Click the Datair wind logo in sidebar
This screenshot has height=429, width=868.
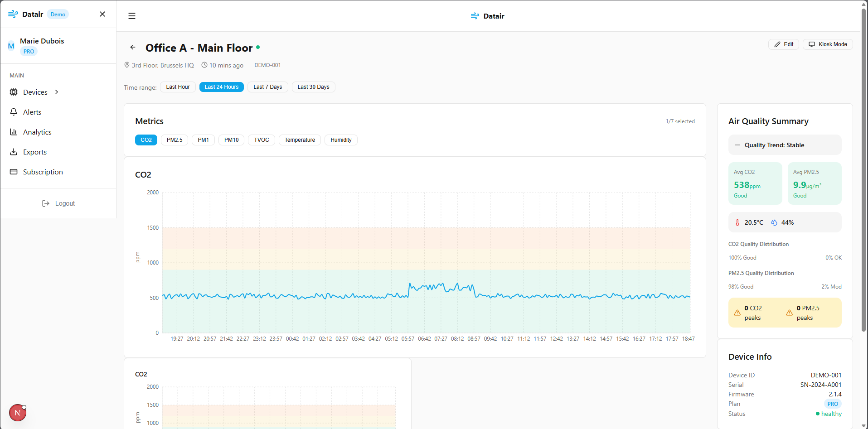(x=13, y=14)
